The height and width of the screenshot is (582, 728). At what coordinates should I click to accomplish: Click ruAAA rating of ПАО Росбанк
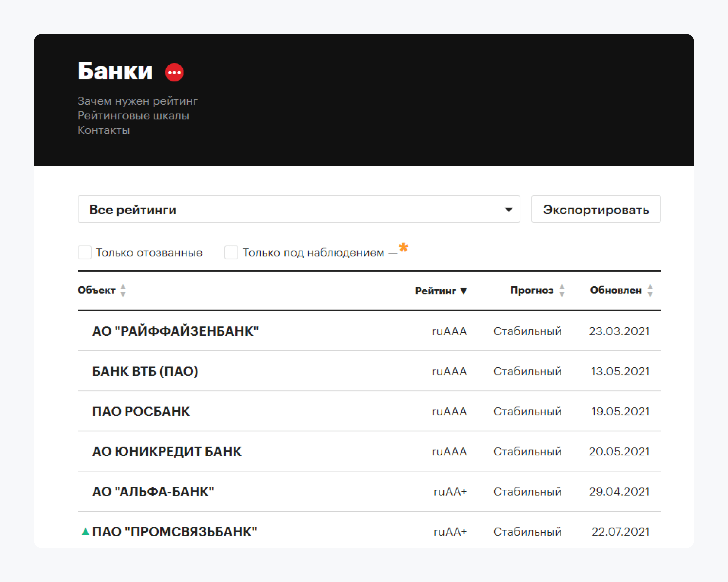pyautogui.click(x=450, y=411)
